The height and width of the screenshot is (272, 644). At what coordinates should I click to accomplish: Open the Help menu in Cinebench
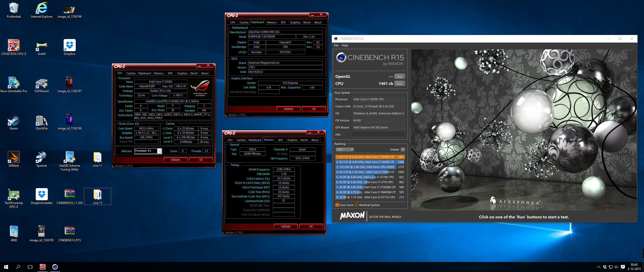(345, 45)
